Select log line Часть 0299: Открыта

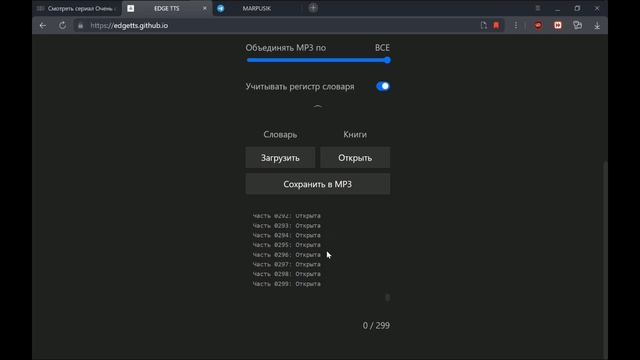287,284
